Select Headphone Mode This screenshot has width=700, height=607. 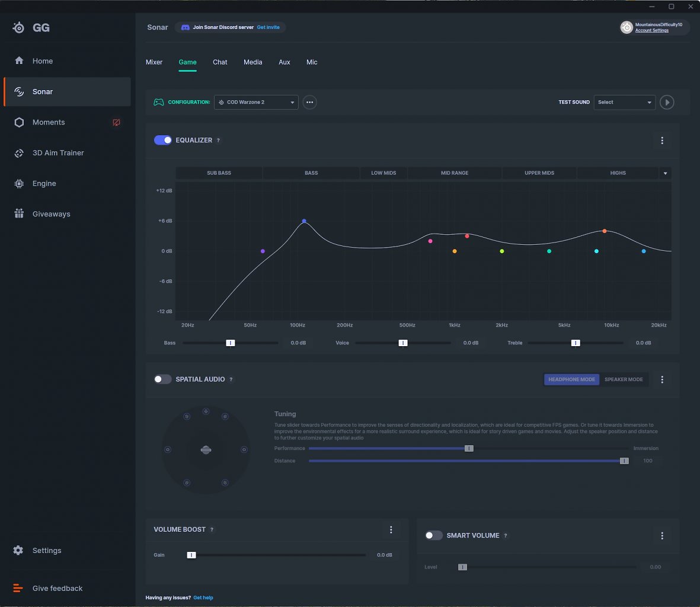coord(571,379)
